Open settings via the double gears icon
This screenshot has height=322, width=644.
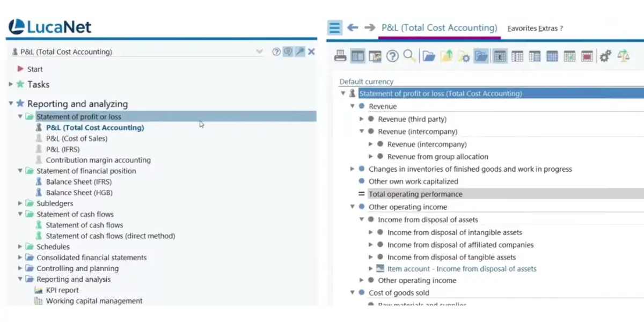point(606,56)
